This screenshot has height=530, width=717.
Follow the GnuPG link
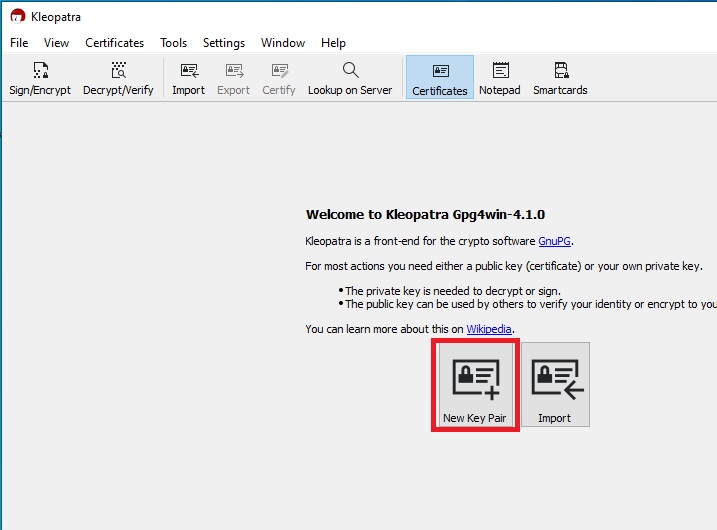pos(554,241)
